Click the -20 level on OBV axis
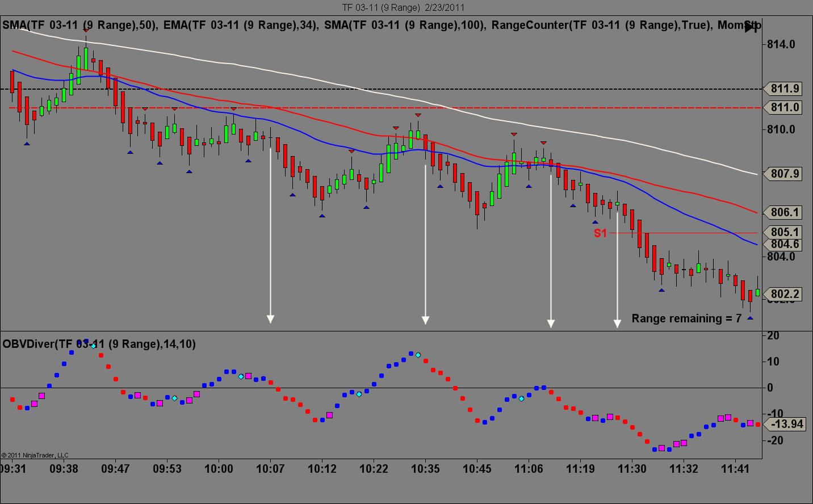 click(775, 440)
